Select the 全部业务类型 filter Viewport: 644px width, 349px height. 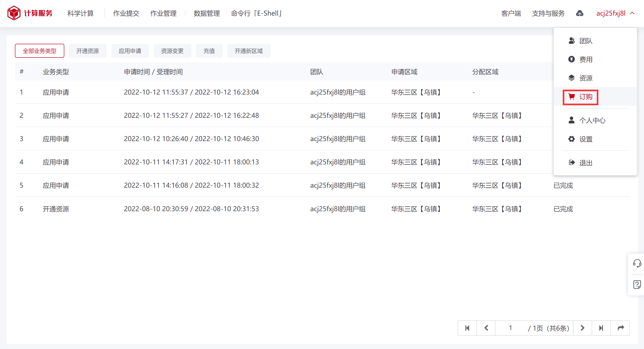click(x=40, y=51)
